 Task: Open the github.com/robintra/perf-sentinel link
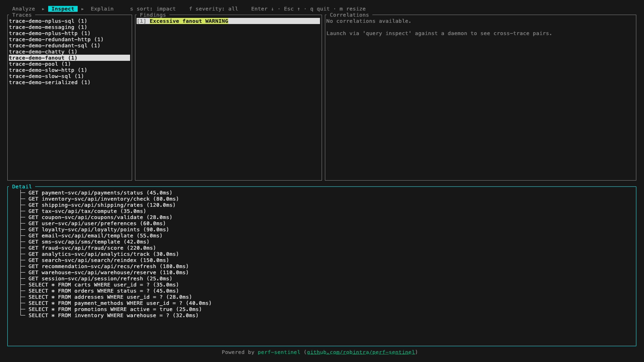click(x=361, y=352)
